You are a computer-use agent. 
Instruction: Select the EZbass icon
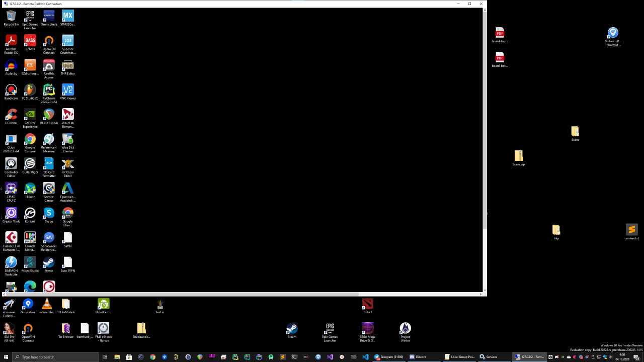pos(30,42)
